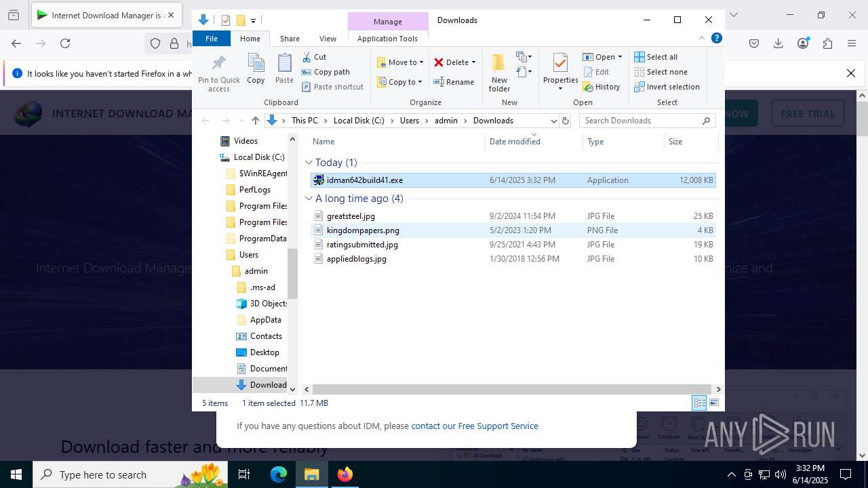868x488 pixels.
Task: Open PerfLogs folder in navigation tree
Action: tap(255, 190)
